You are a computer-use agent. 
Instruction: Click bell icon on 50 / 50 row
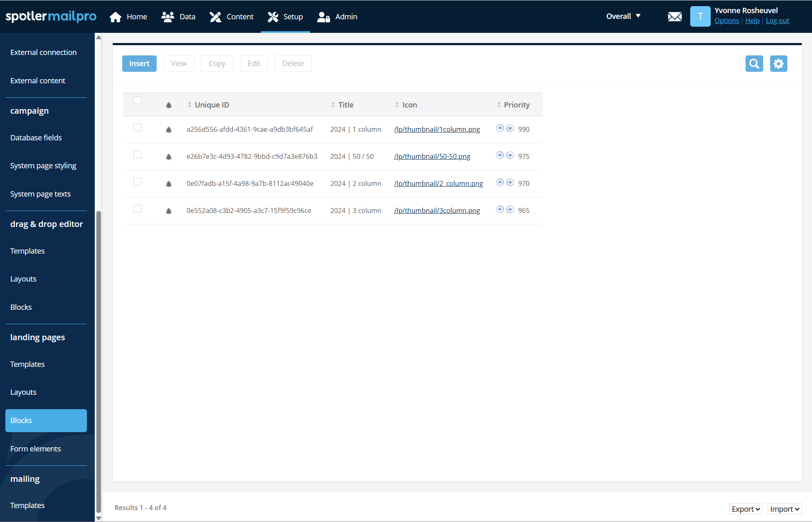click(169, 157)
